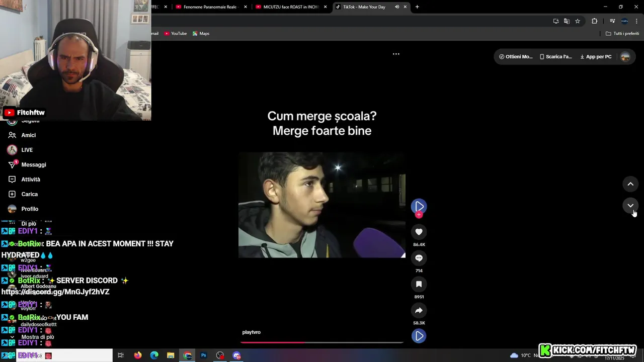Open the three-dot video options menu

(x=396, y=54)
